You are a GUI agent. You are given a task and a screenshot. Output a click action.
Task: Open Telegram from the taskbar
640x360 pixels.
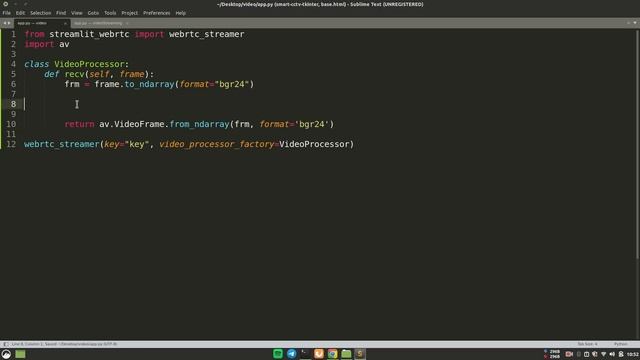291,354
